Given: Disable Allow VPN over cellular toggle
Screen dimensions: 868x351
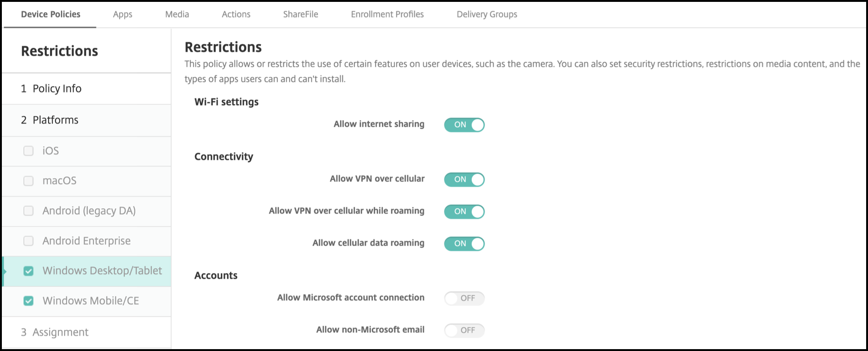Looking at the screenshot, I should point(464,180).
